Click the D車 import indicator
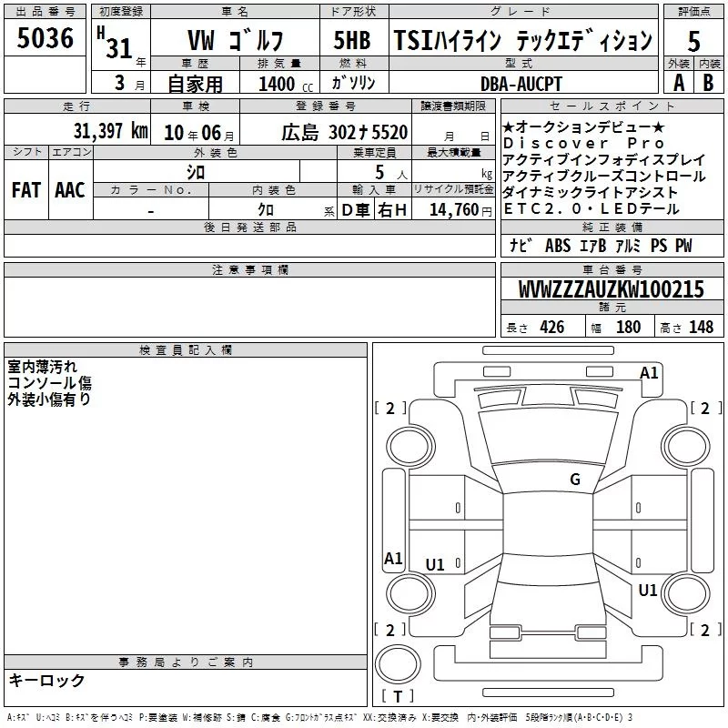Viewport: 728px width, 728px height. point(356,210)
